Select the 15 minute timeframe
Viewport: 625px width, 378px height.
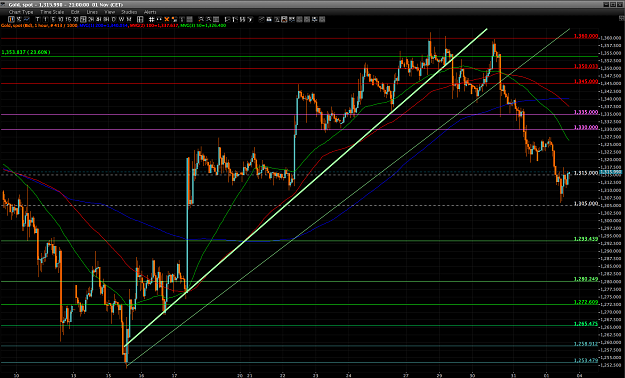[68, 19]
